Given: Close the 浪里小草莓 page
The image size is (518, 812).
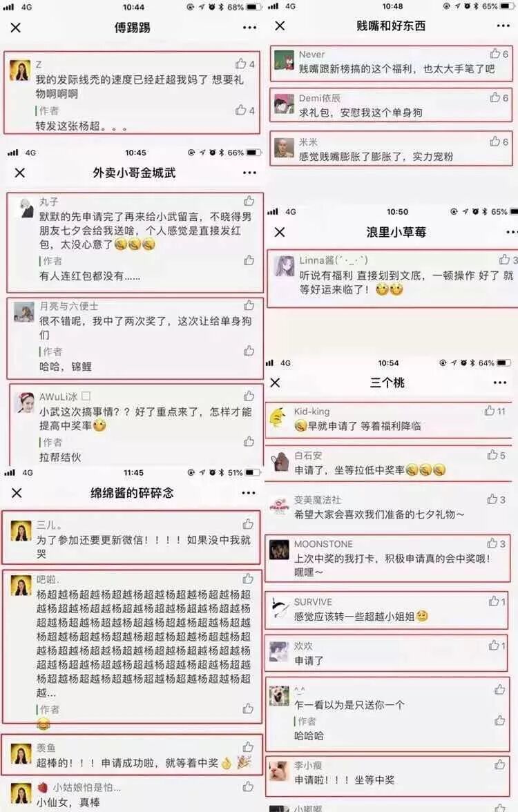Looking at the screenshot, I should [x=280, y=232].
